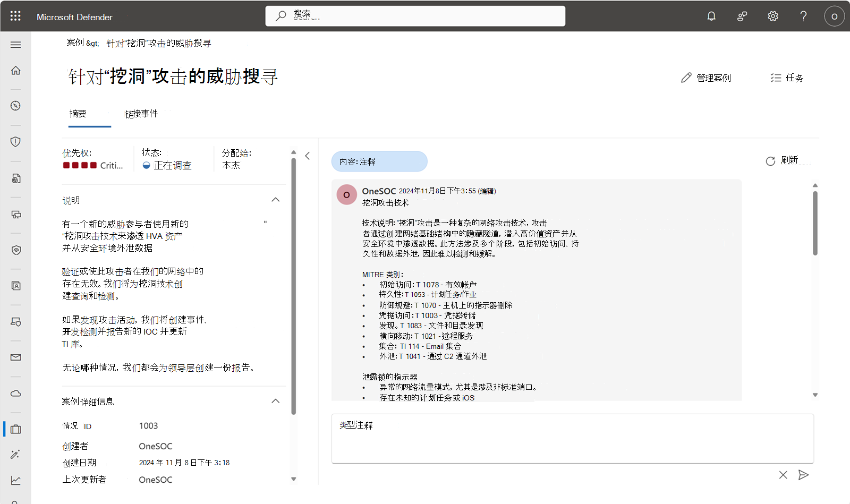Open the Microsoft app launcher grid
This screenshot has width=850, height=504.
coord(15,16)
